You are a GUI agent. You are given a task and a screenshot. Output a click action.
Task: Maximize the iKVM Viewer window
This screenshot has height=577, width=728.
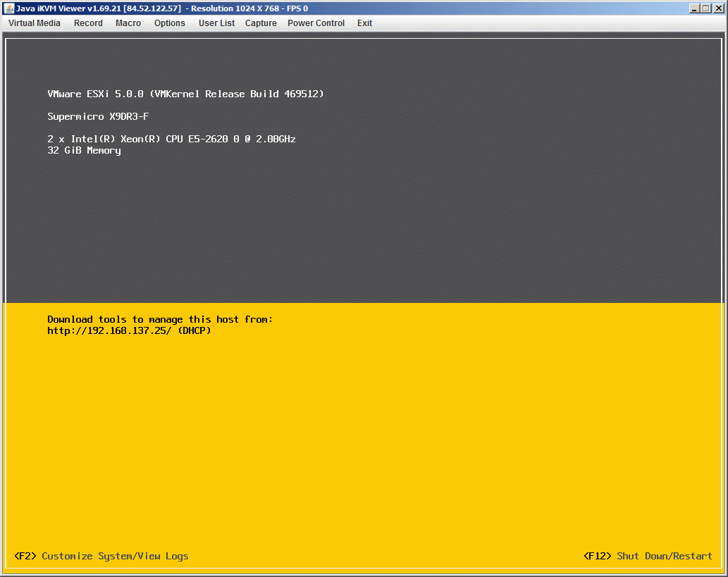(705, 8)
